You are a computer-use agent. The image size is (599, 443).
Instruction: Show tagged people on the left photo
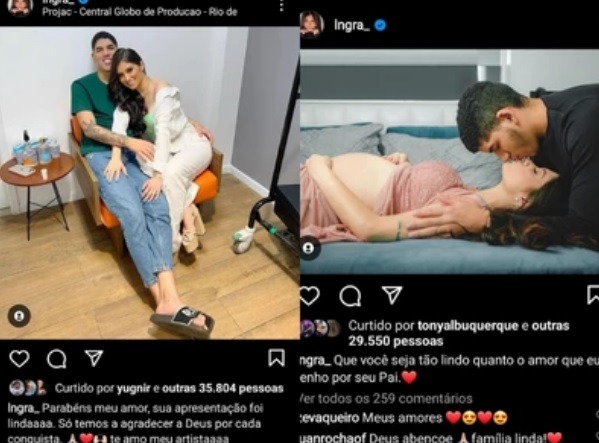pos(19,316)
